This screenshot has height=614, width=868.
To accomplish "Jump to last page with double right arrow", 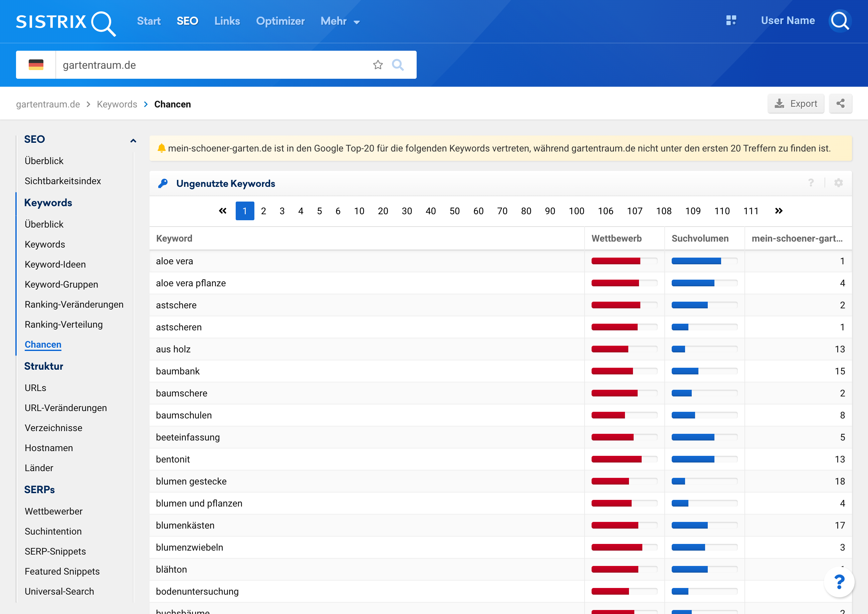I will [x=779, y=211].
